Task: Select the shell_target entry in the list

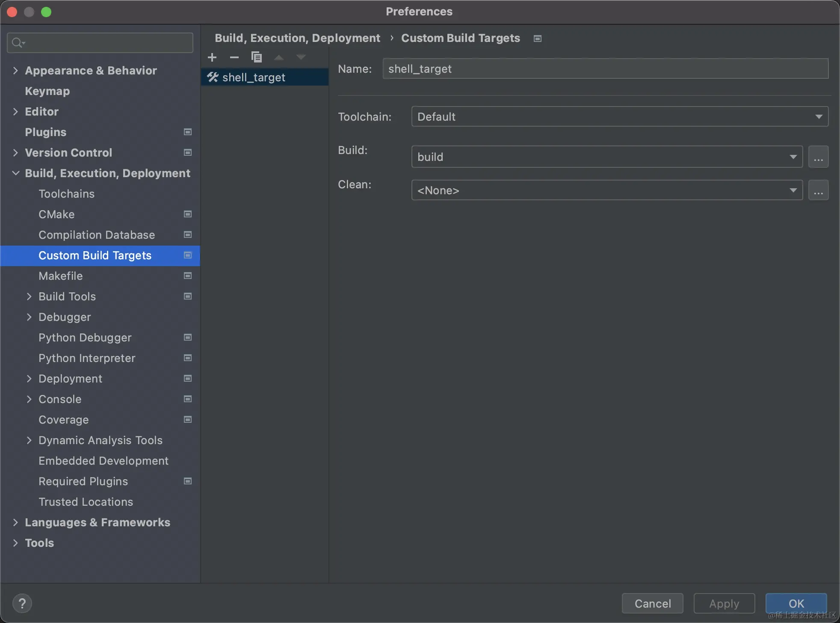Action: [x=254, y=77]
